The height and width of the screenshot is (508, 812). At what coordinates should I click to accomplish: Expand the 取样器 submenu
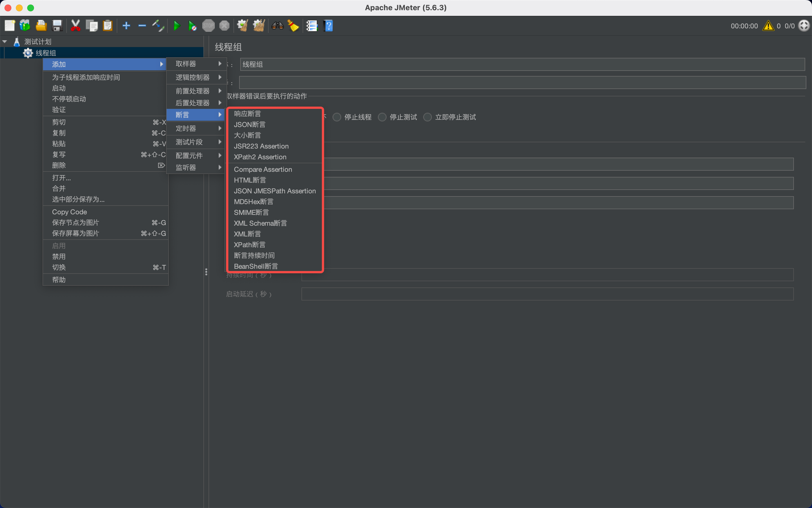[196, 64]
